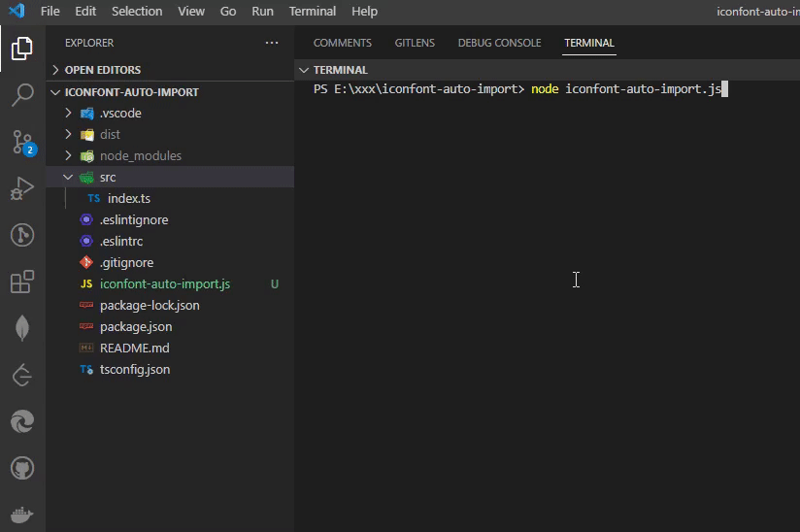Open the GitHub view icon
Screen dimensions: 800x532
[x=22, y=469]
